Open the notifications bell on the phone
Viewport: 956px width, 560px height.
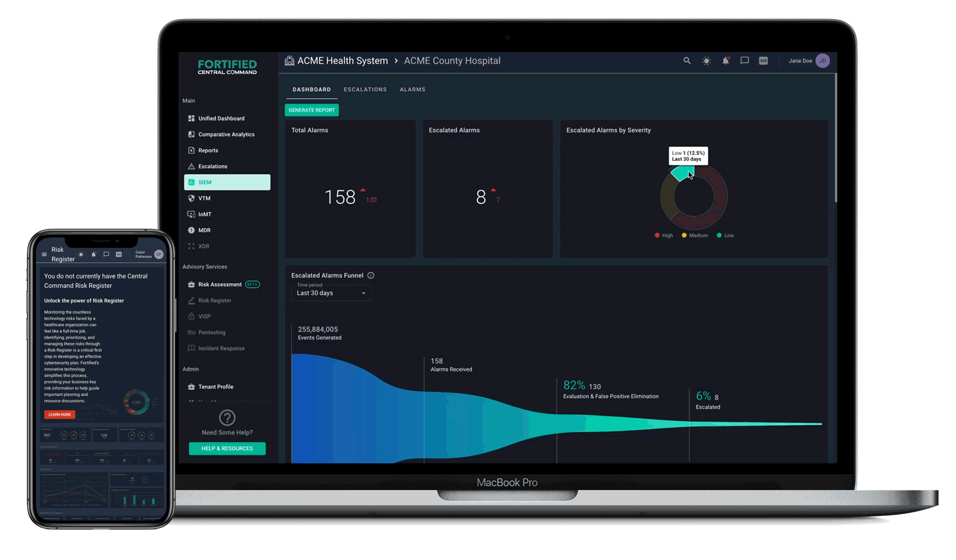point(94,255)
